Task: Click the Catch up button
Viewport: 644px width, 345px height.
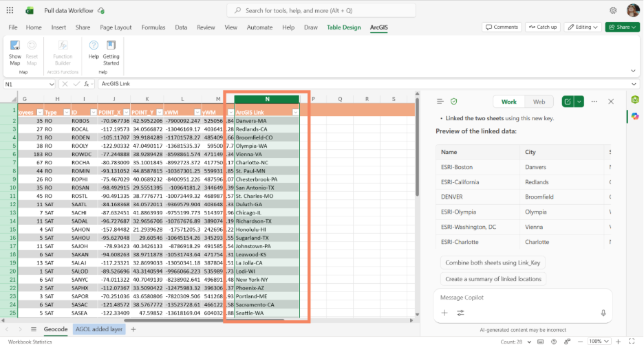Action: click(x=543, y=27)
